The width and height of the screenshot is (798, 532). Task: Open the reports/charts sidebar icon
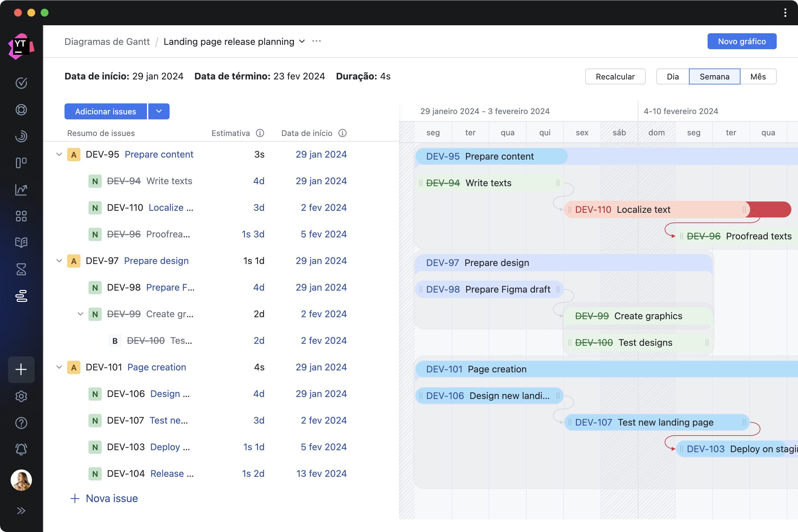click(21, 190)
